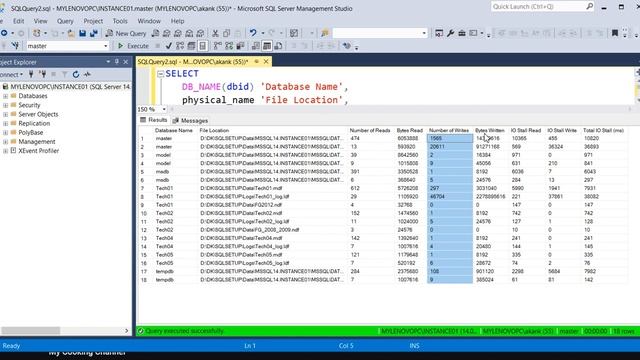Click the Object Explorer horizontal scrollbar thumb
Screen dimensions: 640x360
tap(30, 331)
